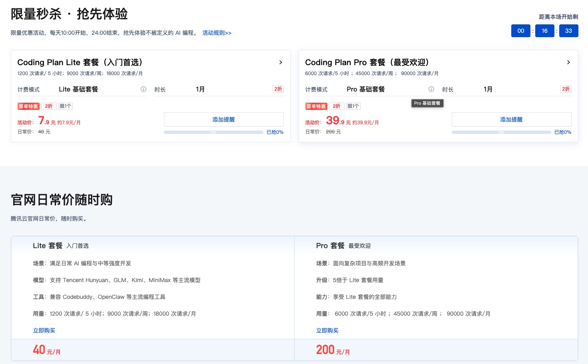Click the 添加提醒 button on the Lite plan
The image size is (588, 364).
click(223, 119)
